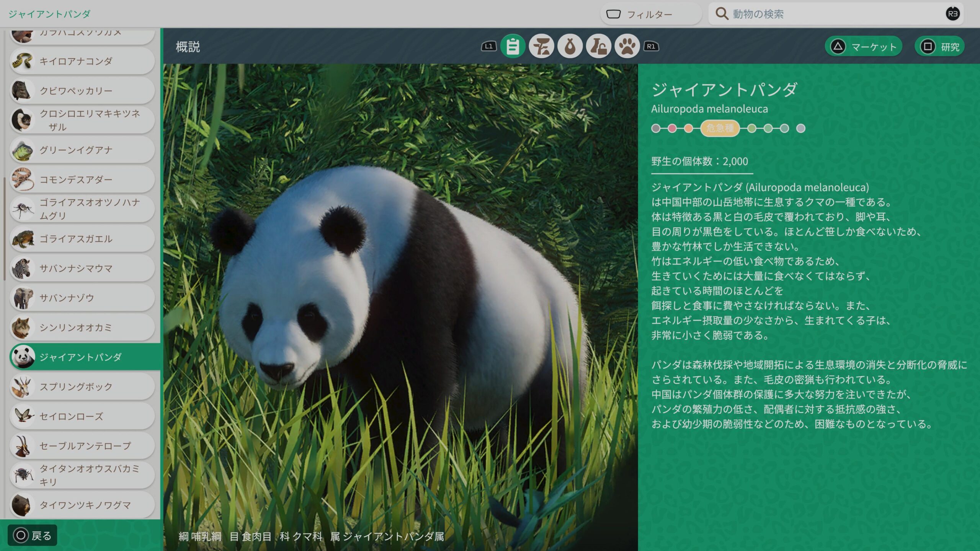Click the 危急種 conservation status pill
This screenshot has height=551, width=980.
pos(720,128)
